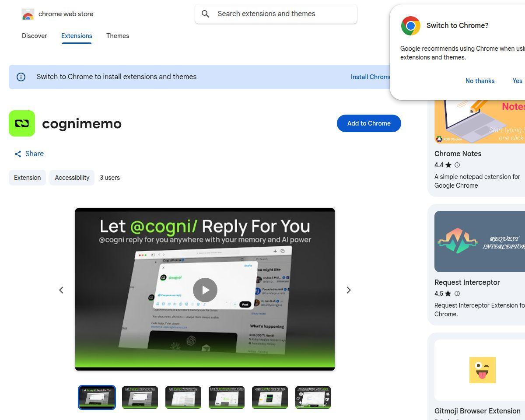Click 'A simple notepad extension' description

(477, 181)
